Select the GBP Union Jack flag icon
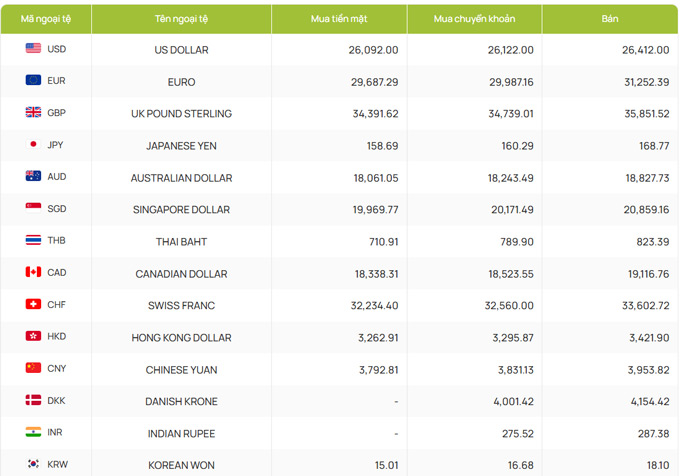Image resolution: width=680 pixels, height=476 pixels. coord(33,112)
